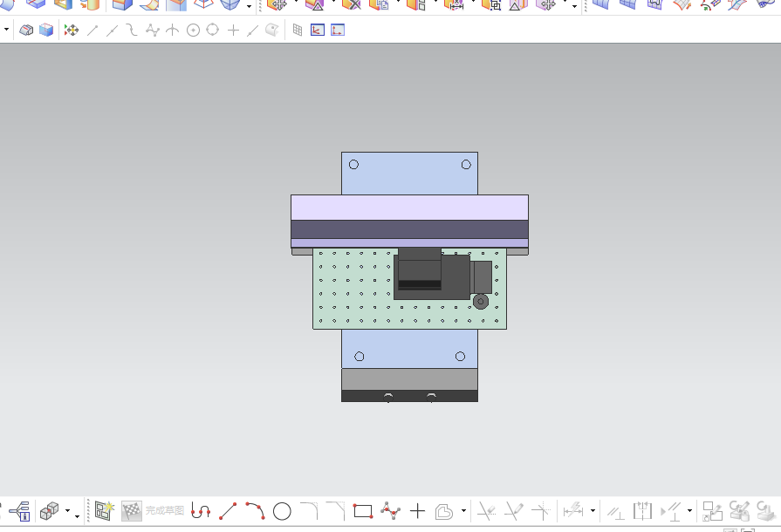This screenshot has height=532, width=781.
Task: Select the Studio Spline sketch tool
Action: 391,511
